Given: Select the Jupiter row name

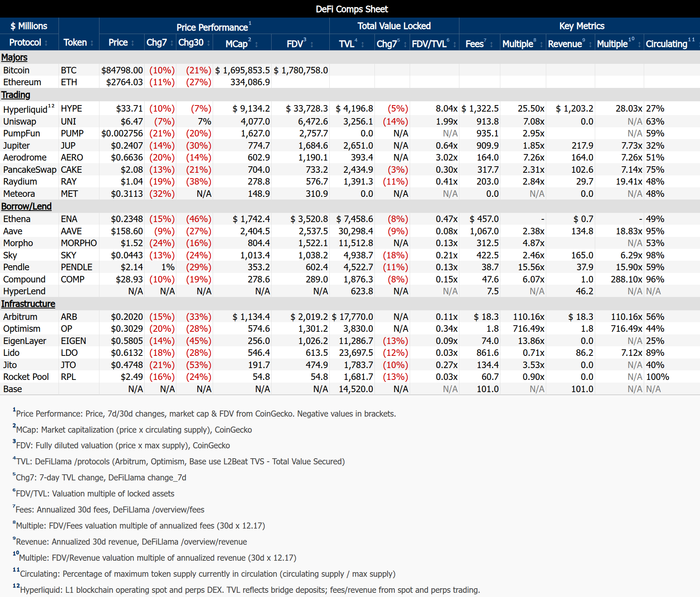Looking at the screenshot, I should point(16,146).
